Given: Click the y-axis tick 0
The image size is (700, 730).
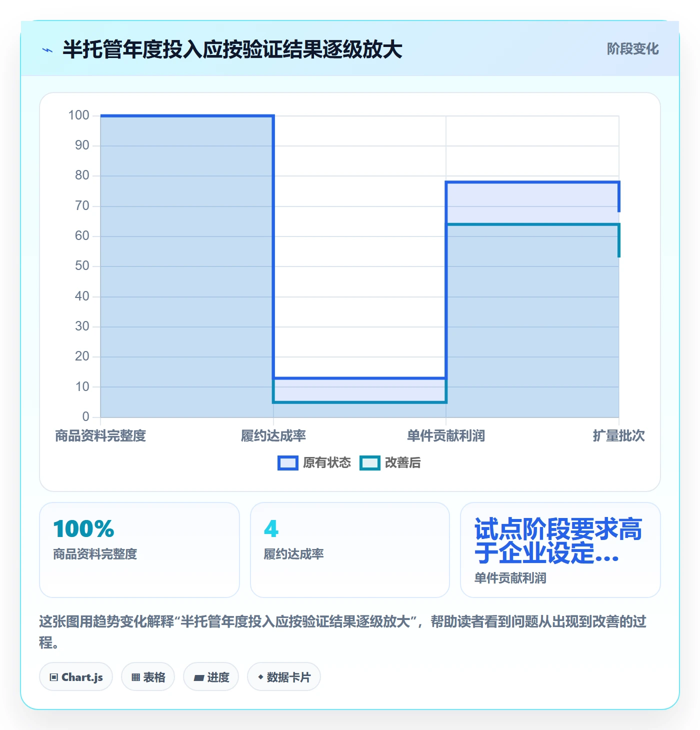Looking at the screenshot, I should (x=85, y=416).
